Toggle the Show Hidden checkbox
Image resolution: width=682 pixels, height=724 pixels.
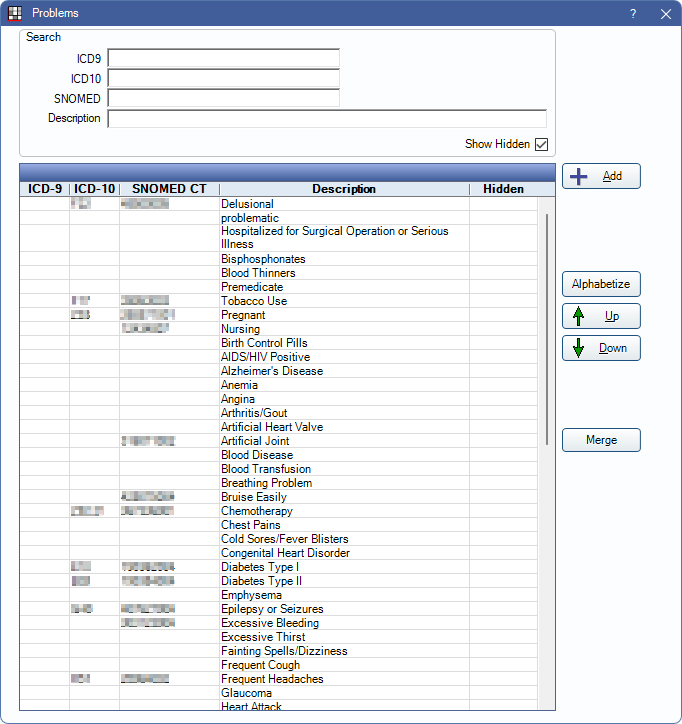541,144
